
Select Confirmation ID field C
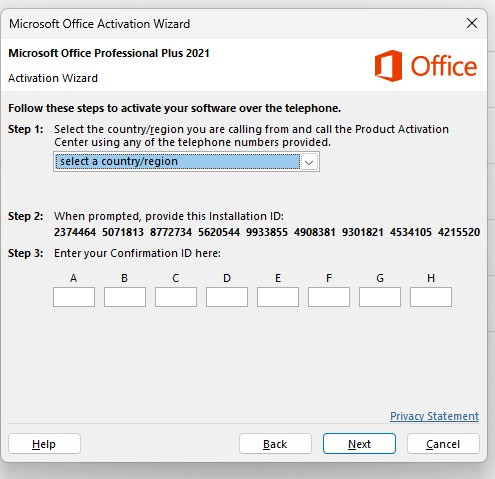(176, 297)
